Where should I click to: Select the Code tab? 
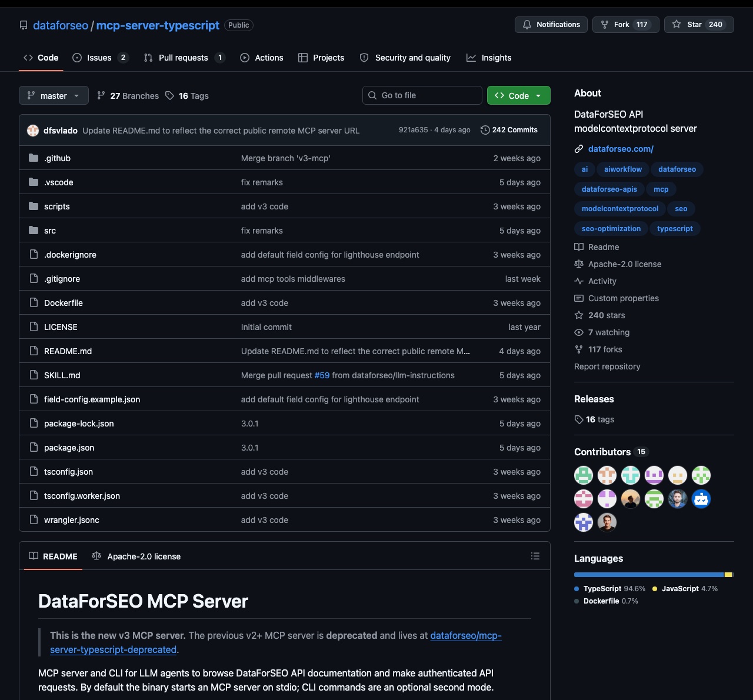(41, 58)
